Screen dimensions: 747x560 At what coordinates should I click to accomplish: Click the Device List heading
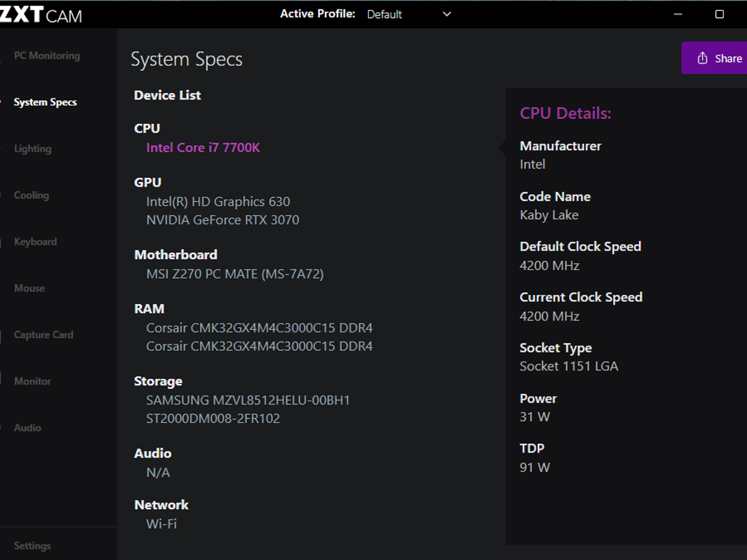(167, 95)
